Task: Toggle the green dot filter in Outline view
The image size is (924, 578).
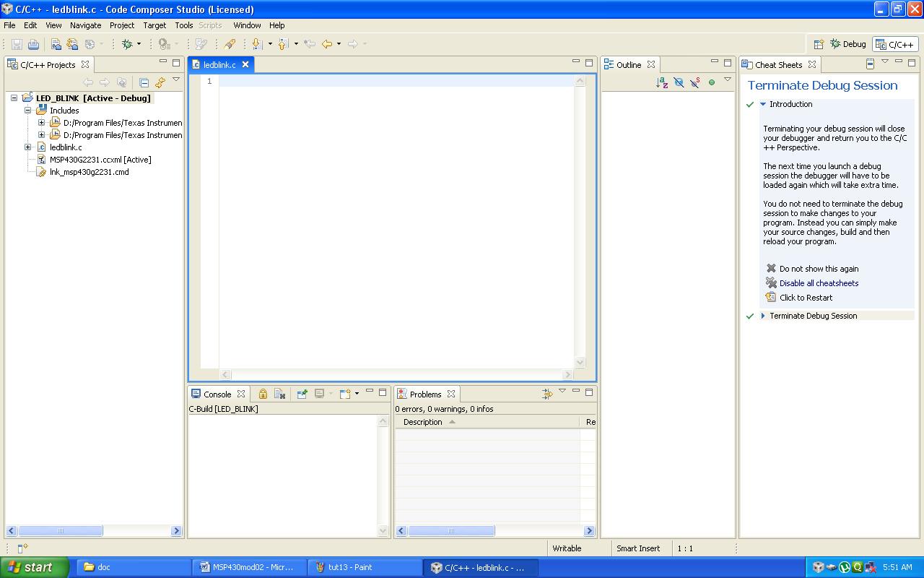Action: pyautogui.click(x=712, y=82)
